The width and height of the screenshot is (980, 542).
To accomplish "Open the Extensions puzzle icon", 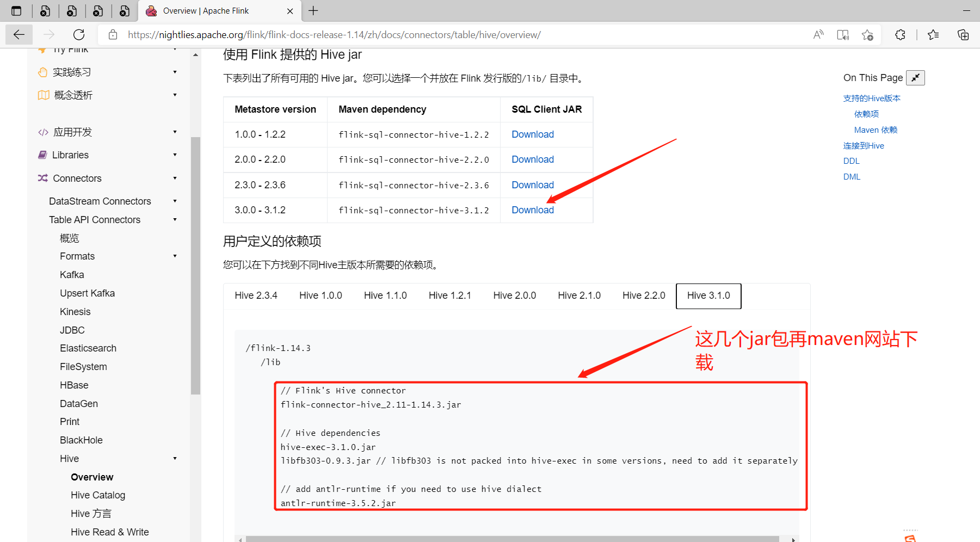I will pyautogui.click(x=900, y=35).
